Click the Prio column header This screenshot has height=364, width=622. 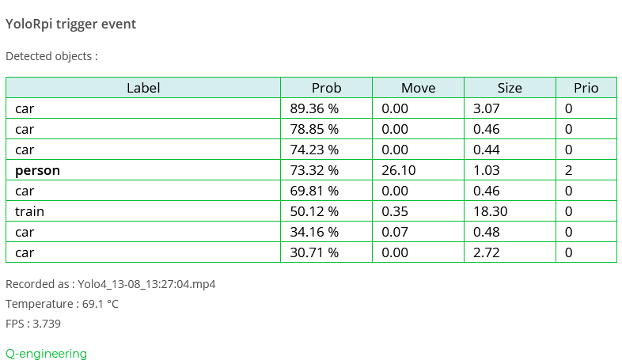[x=586, y=88]
